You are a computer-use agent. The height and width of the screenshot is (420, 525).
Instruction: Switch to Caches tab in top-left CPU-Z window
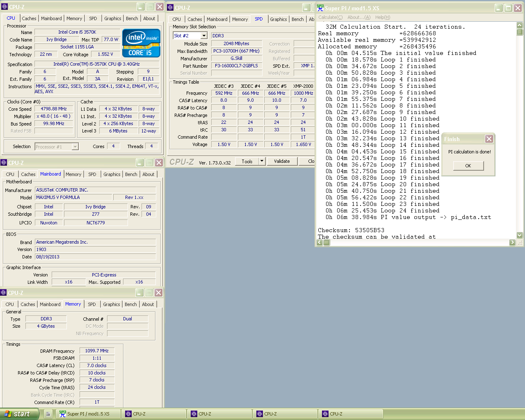[x=29, y=18]
